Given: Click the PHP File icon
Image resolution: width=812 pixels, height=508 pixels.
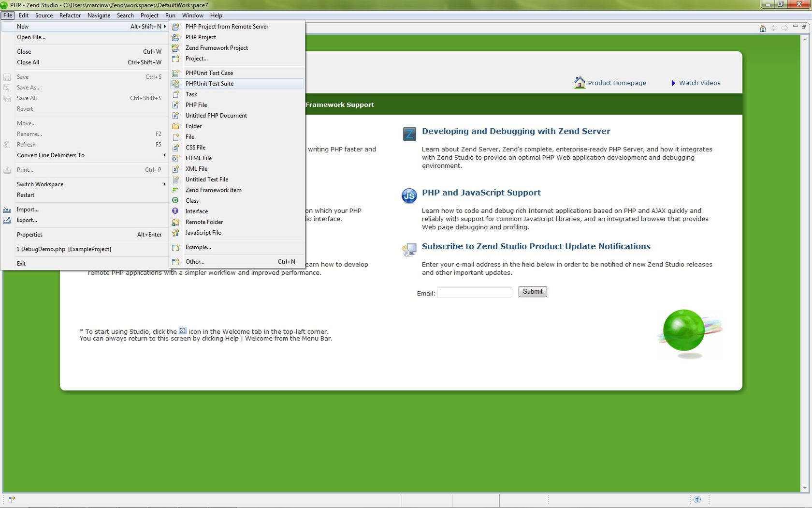Looking at the screenshot, I should (x=176, y=105).
